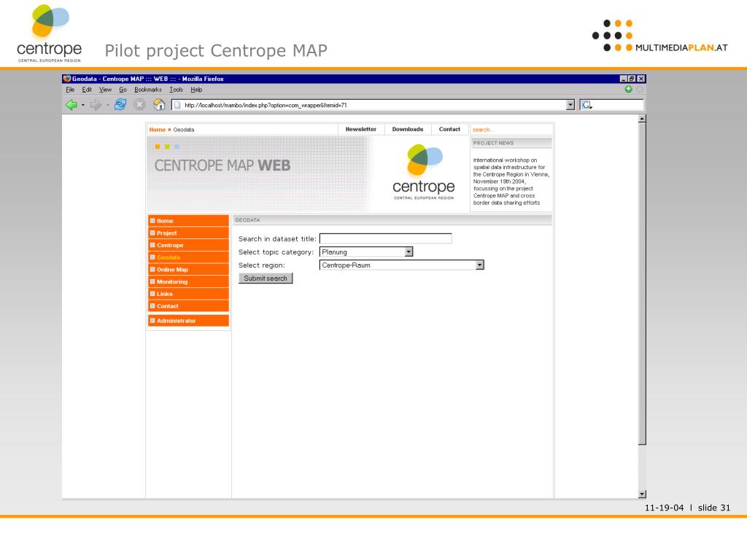Open the Help menu
The width and height of the screenshot is (747, 560).
[196, 90]
